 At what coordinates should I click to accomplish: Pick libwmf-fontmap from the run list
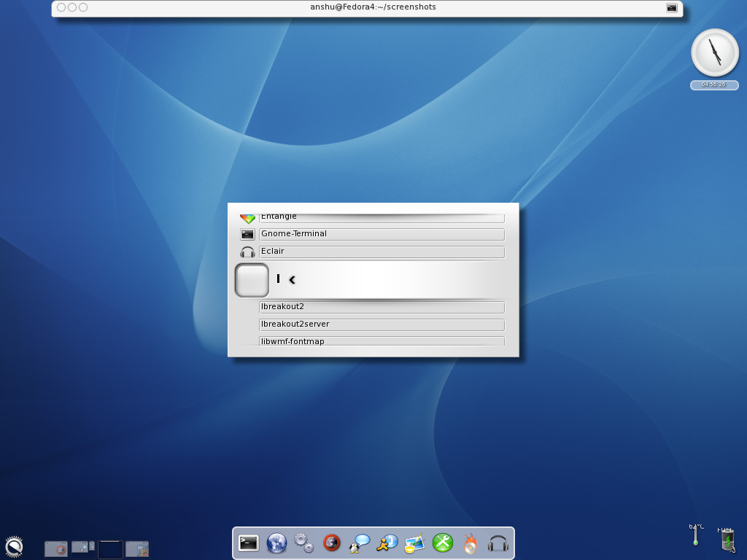pos(382,341)
